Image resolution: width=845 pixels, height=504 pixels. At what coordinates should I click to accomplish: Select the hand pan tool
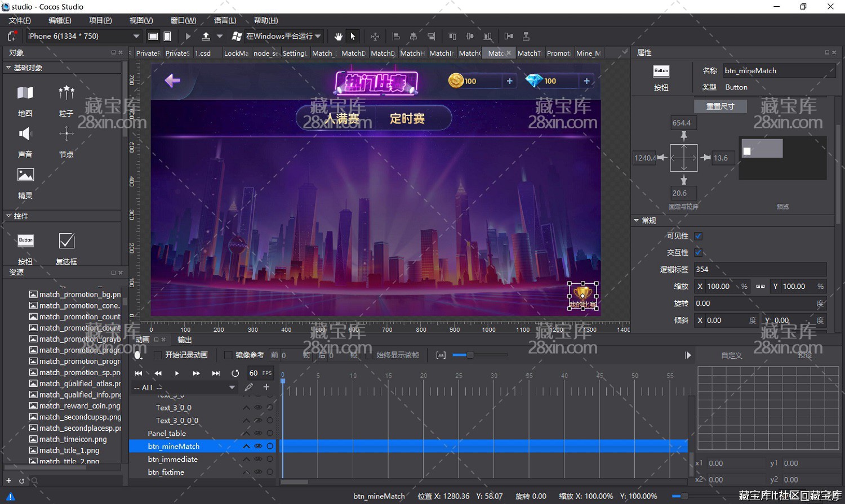338,36
